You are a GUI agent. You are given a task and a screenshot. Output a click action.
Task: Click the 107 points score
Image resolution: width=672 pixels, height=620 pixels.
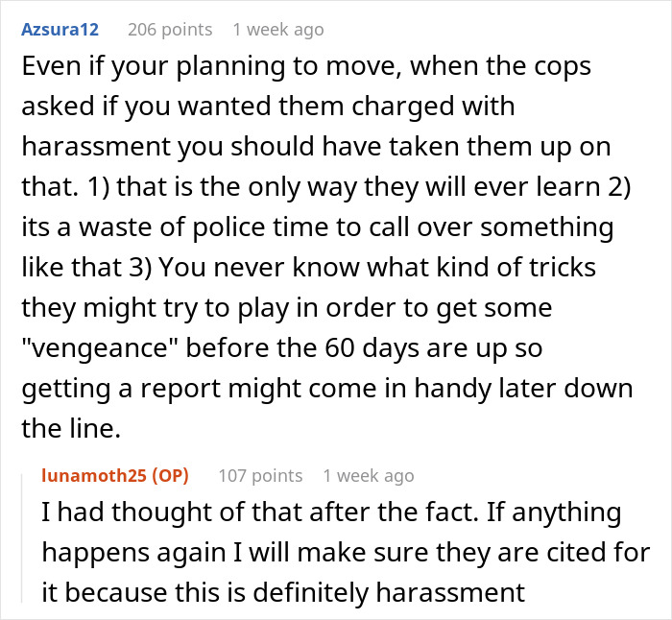pyautogui.click(x=260, y=475)
